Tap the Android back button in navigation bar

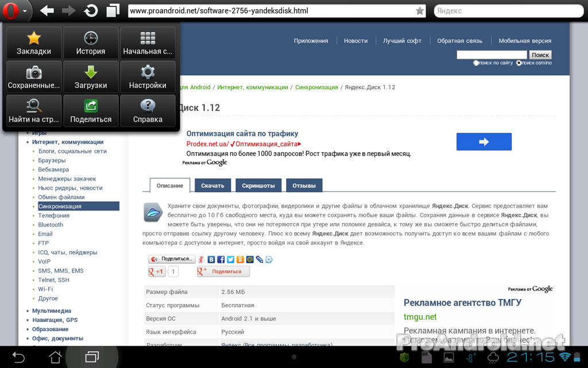point(18,356)
